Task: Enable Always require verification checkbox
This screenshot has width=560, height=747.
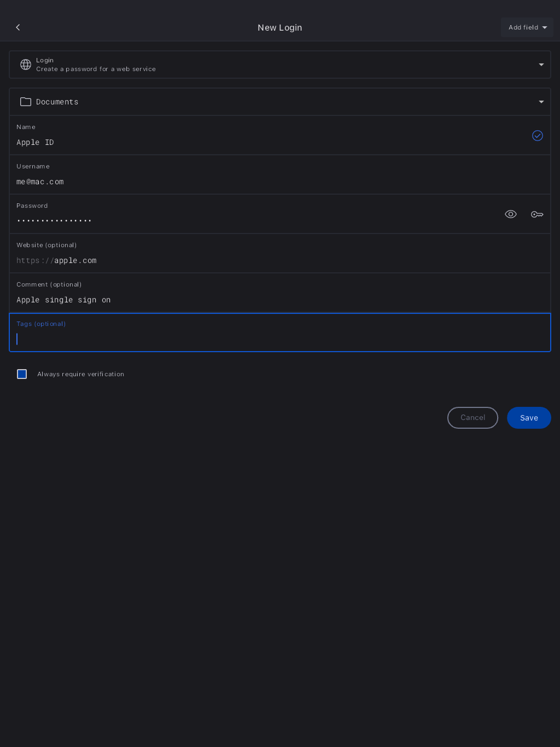Action: (22, 374)
